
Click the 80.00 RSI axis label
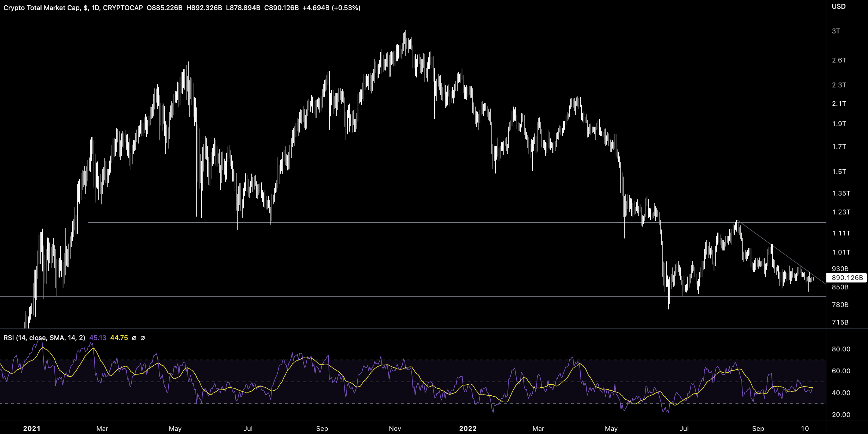(841, 349)
